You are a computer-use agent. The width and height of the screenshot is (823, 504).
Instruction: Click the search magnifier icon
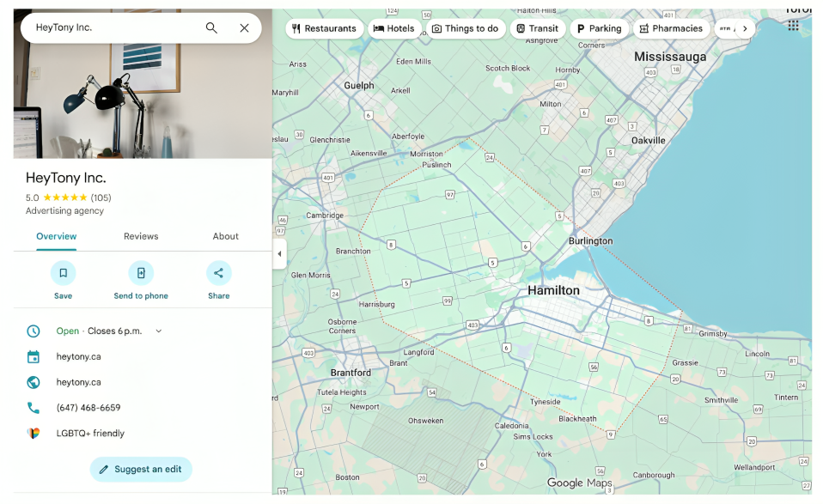pyautogui.click(x=211, y=28)
